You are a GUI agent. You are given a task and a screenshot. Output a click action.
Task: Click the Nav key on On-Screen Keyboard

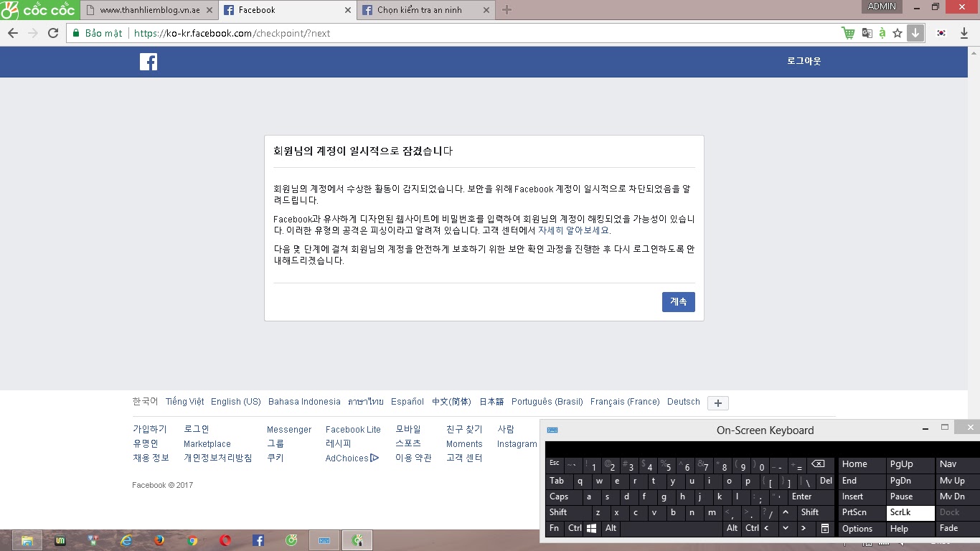pyautogui.click(x=958, y=465)
